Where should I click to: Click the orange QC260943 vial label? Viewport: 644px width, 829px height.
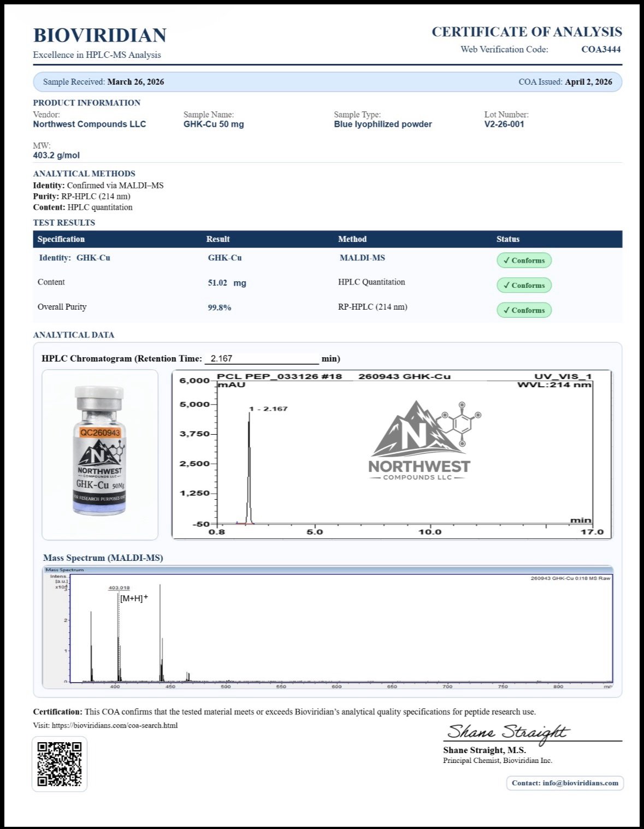click(x=100, y=433)
